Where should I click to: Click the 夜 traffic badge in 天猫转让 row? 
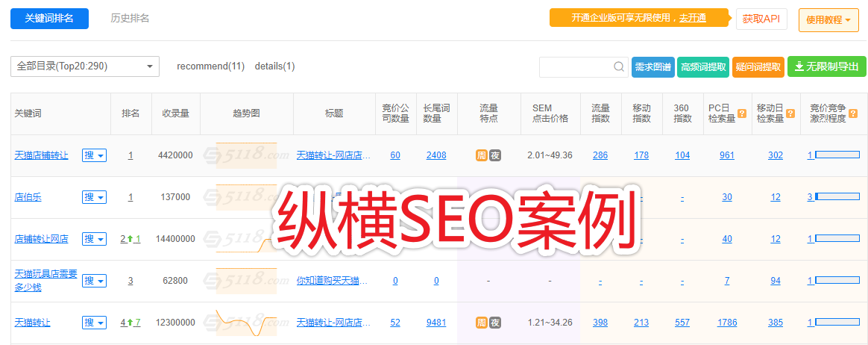pyautogui.click(x=495, y=323)
